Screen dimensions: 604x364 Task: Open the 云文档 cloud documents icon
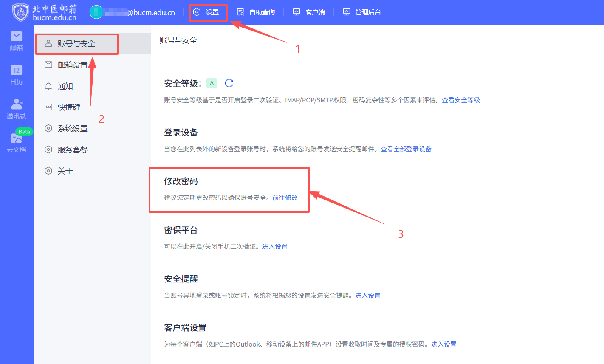[x=17, y=142]
